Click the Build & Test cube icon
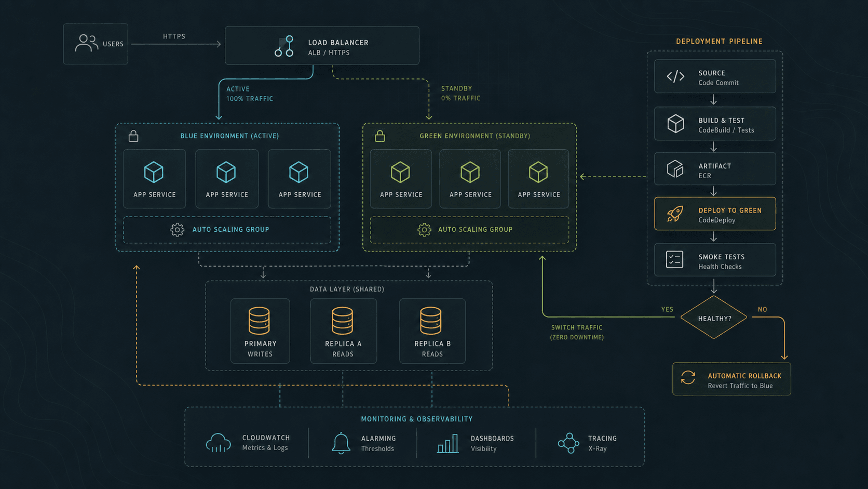The height and width of the screenshot is (489, 868). pyautogui.click(x=675, y=124)
